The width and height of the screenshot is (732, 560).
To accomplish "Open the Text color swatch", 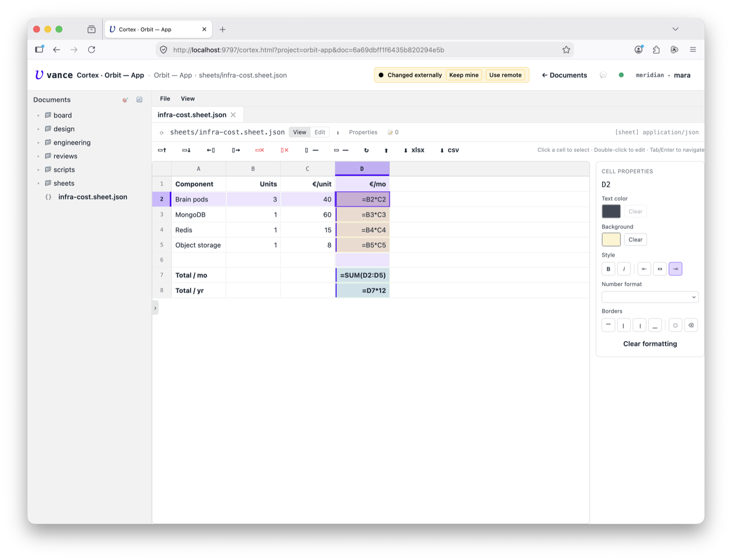I will tap(611, 211).
